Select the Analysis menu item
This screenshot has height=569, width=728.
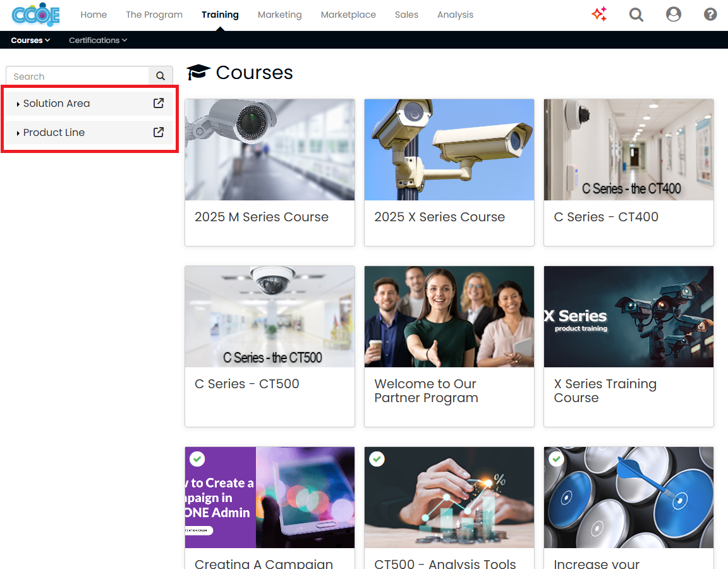[x=455, y=14]
